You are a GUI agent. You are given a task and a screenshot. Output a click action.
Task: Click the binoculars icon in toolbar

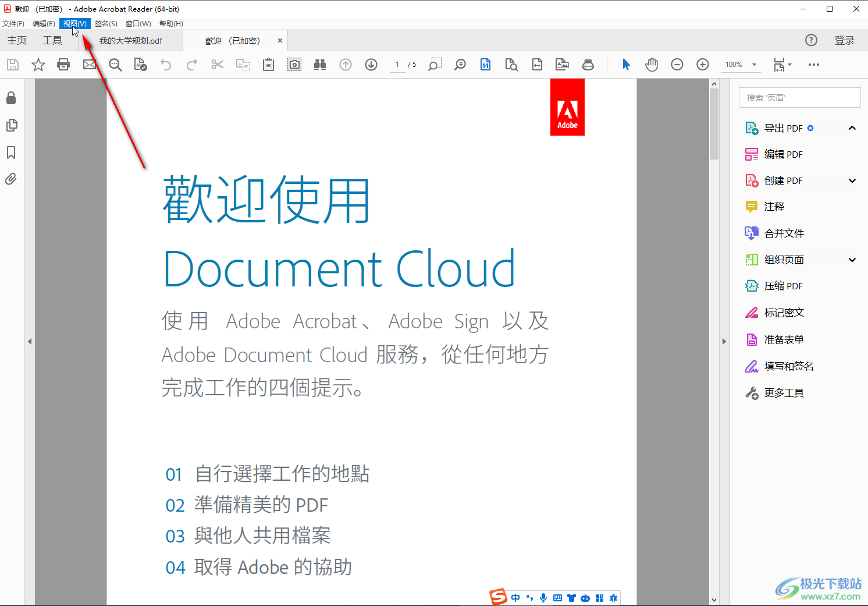320,65
